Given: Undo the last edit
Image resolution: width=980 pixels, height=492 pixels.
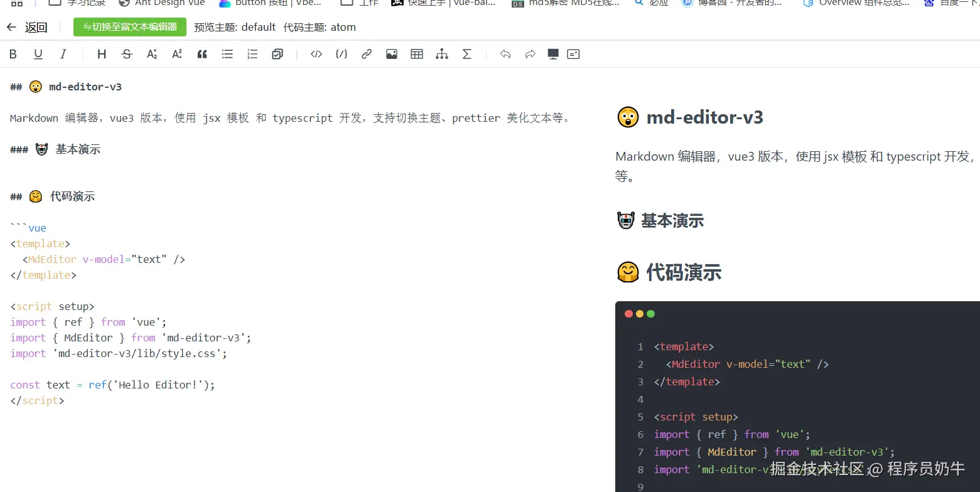Looking at the screenshot, I should point(505,54).
